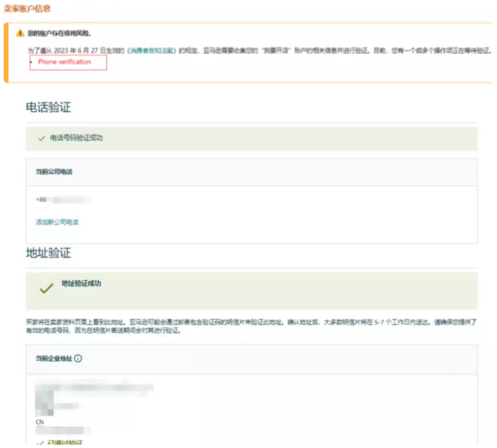This screenshot has width=497, height=448.
Task: Click the info icon beside 当前企业地址
Action: [x=78, y=358]
